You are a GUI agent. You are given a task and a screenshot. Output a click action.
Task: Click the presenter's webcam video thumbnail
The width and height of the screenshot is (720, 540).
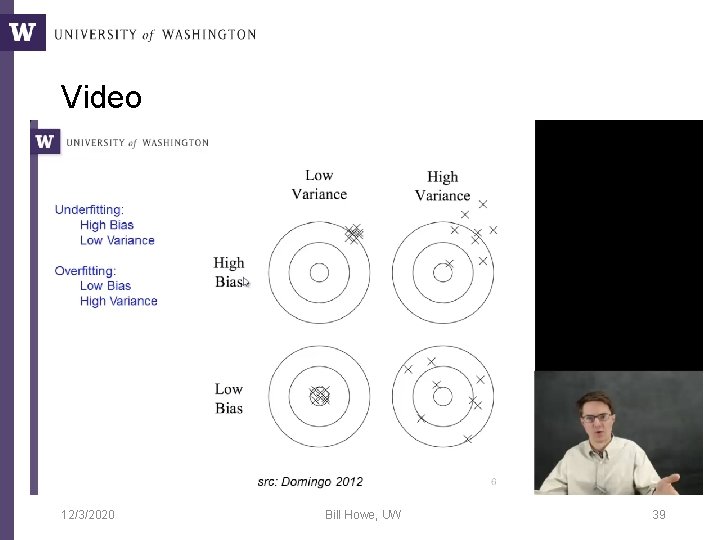(619, 433)
